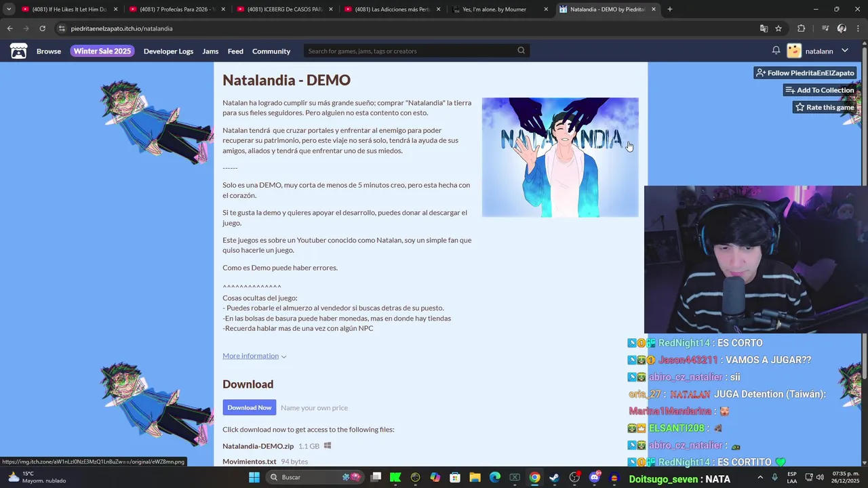Switch to 'Las Adicciones más' tab
Viewport: 868px width, 488px height.
[392, 9]
